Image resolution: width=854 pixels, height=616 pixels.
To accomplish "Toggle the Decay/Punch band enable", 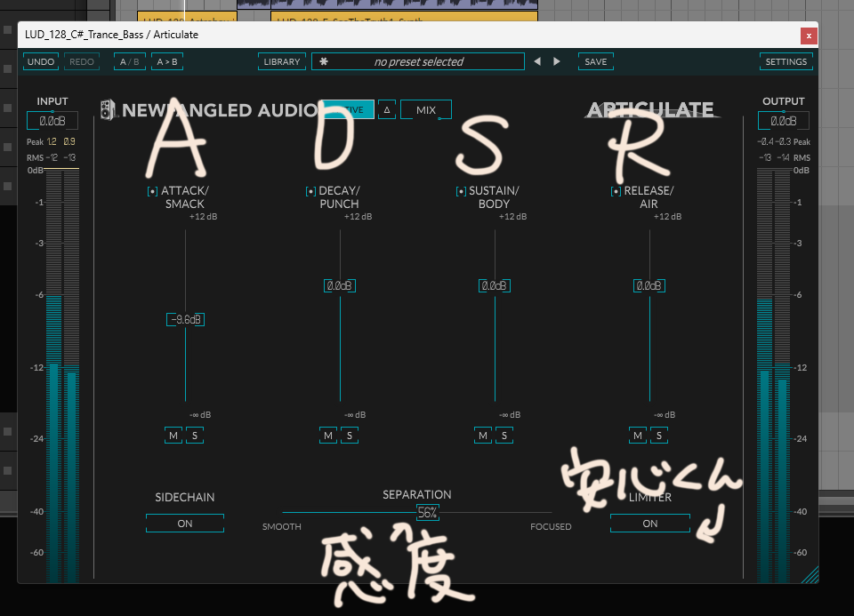I will tap(310, 191).
